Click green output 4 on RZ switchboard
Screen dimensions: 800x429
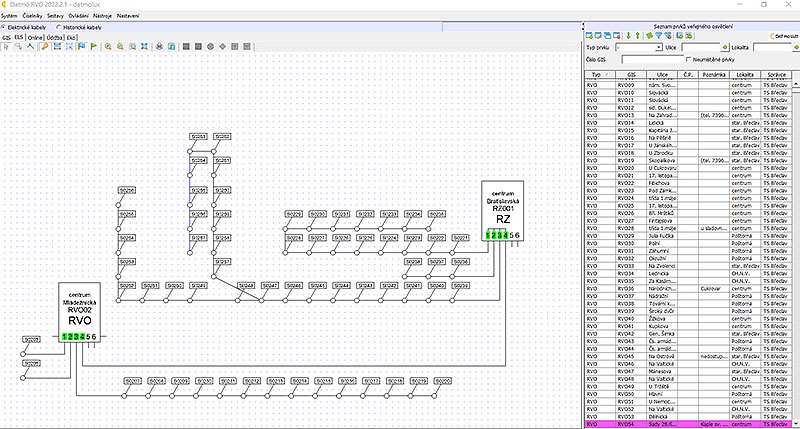pyautogui.click(x=506, y=235)
